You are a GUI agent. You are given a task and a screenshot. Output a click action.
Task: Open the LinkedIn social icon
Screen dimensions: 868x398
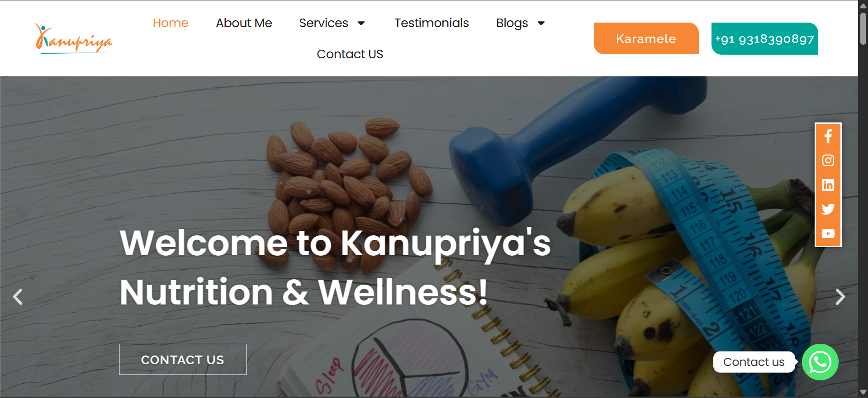pyautogui.click(x=828, y=185)
